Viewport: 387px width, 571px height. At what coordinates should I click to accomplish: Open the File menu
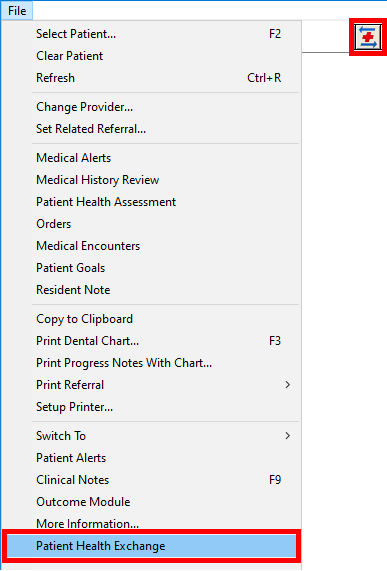point(17,11)
